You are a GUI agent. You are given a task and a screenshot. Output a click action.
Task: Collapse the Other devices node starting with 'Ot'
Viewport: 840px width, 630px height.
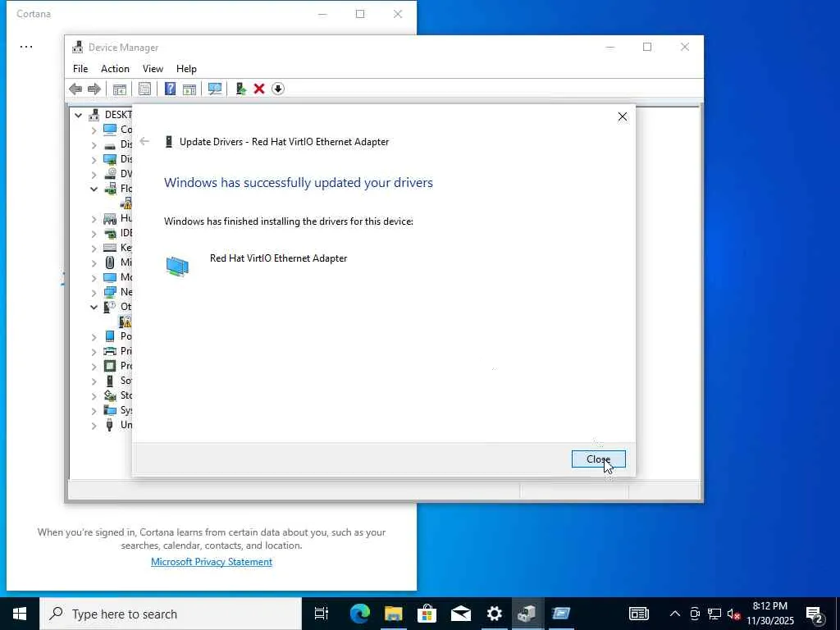pos(94,307)
